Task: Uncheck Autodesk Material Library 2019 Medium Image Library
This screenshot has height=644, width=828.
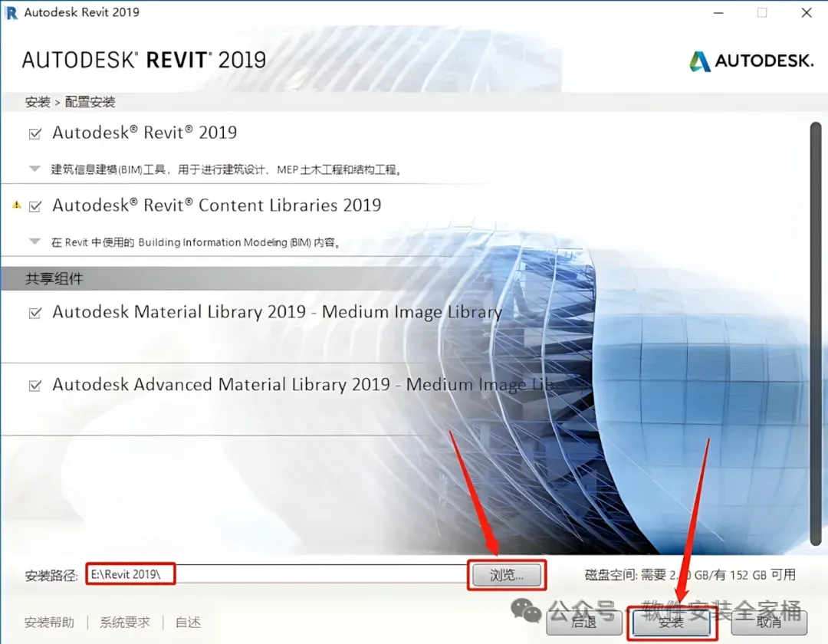Action: pos(34,313)
